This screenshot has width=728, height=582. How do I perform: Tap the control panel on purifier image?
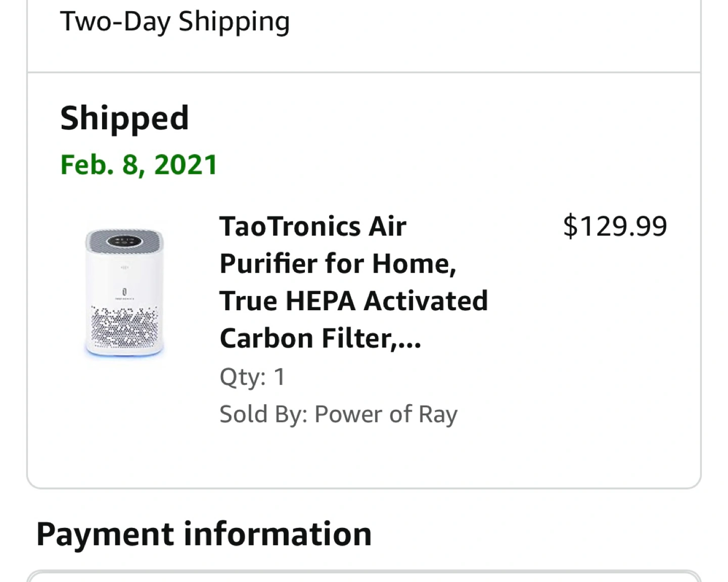click(124, 241)
